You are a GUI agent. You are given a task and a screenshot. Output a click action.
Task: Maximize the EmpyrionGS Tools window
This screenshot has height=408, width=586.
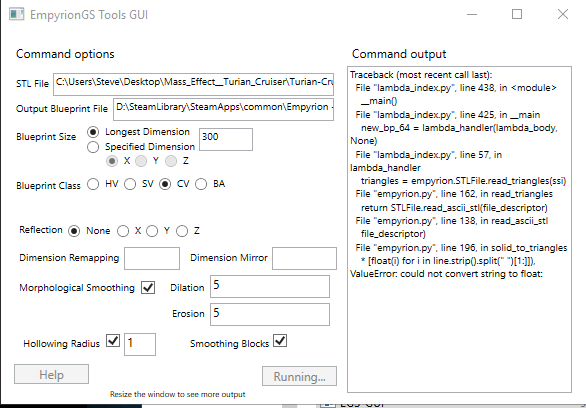[x=517, y=14]
